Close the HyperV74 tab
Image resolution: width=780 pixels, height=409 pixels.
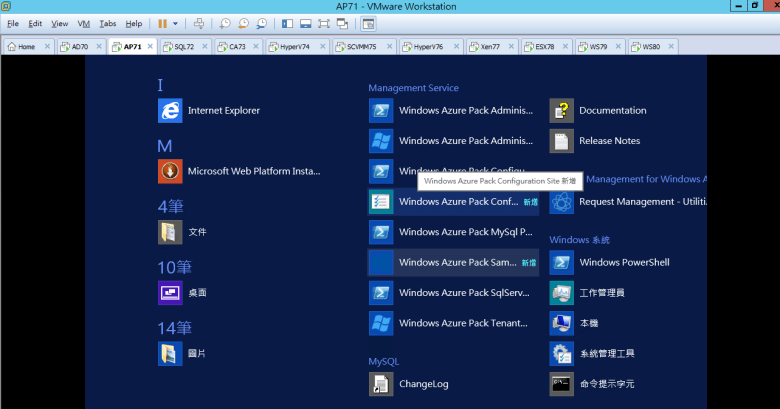pos(323,47)
